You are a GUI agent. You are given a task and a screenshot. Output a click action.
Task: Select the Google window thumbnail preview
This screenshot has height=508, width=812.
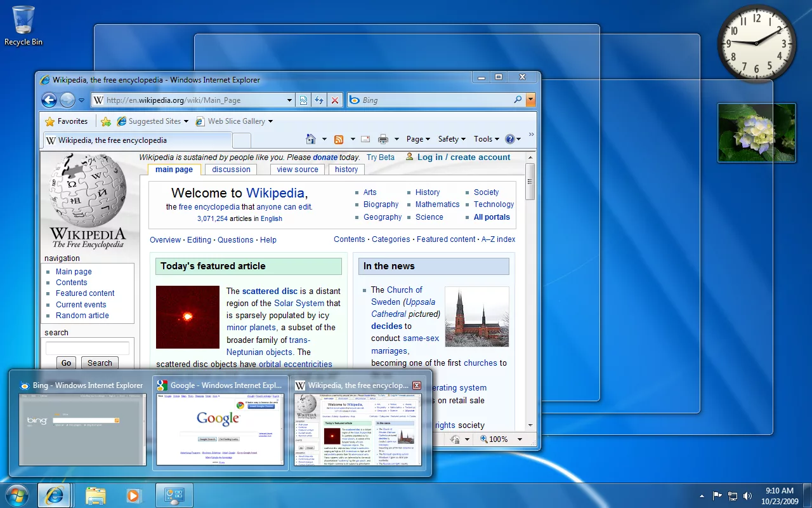point(220,429)
